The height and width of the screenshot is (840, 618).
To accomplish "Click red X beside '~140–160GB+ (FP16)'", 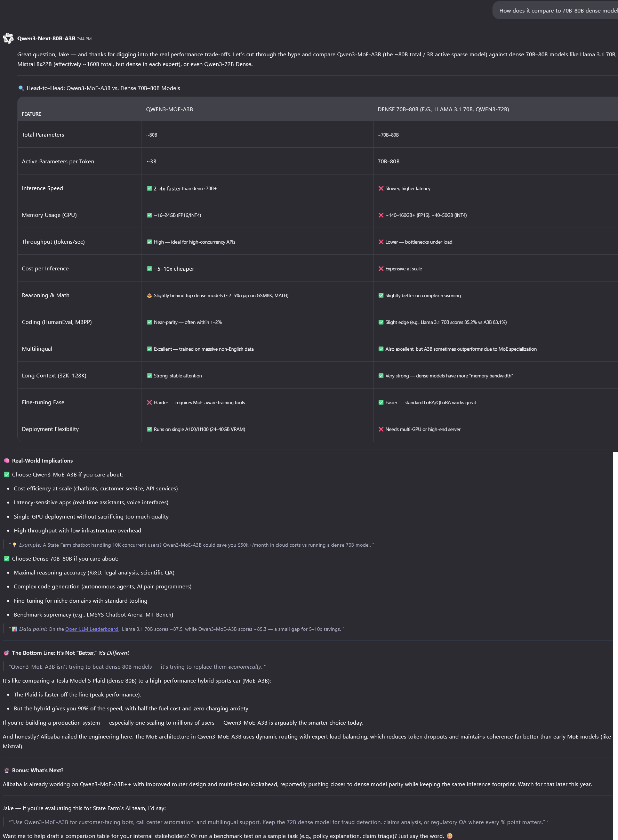I will pyautogui.click(x=381, y=215).
